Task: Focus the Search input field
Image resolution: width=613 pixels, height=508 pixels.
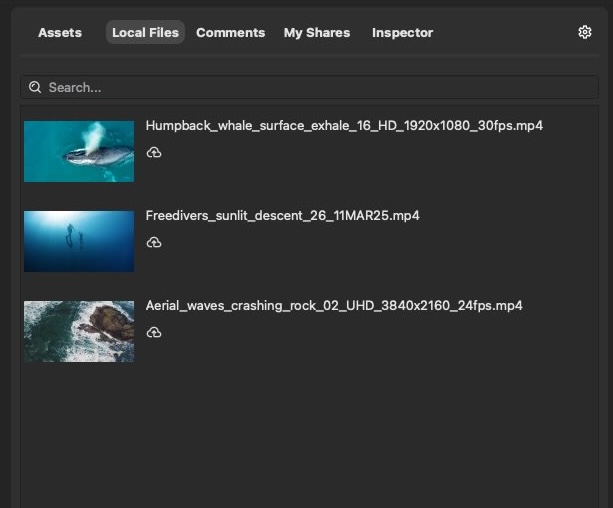Action: pyautogui.click(x=300, y=88)
